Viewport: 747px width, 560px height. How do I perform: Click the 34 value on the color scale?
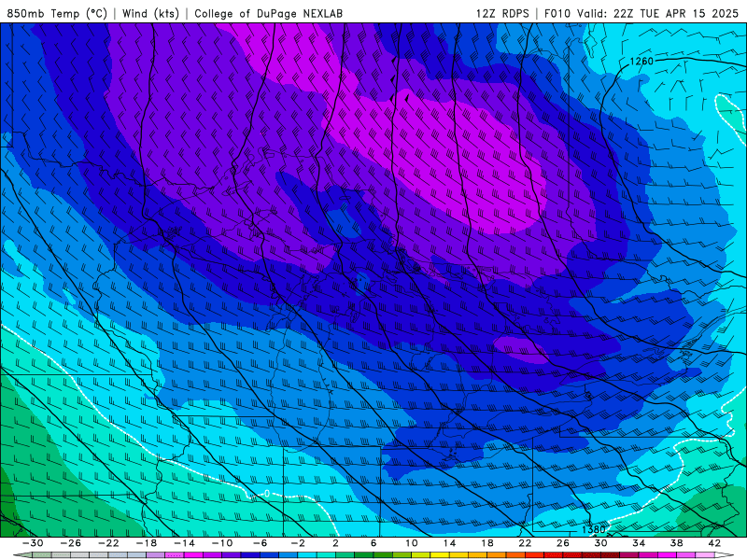click(639, 543)
